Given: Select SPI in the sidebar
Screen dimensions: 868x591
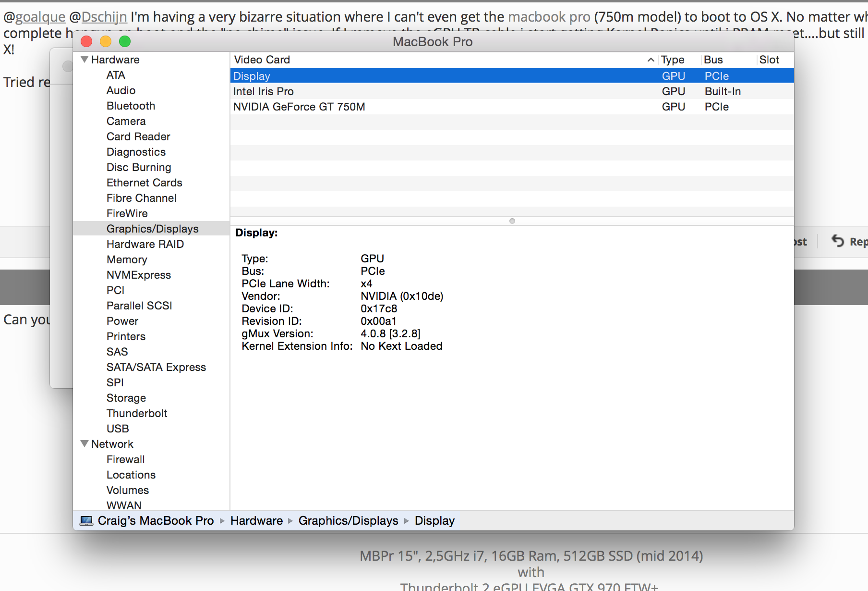Looking at the screenshot, I should click(115, 382).
